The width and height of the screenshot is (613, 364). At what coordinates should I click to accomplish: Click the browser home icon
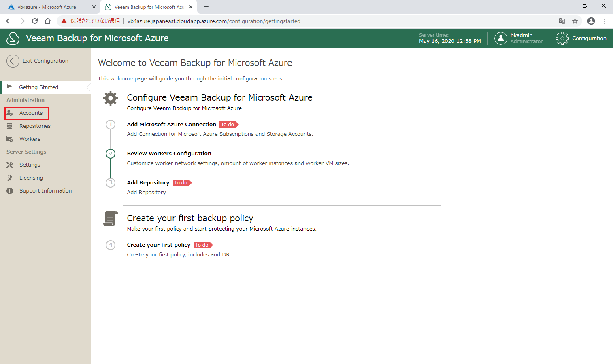[48, 21]
